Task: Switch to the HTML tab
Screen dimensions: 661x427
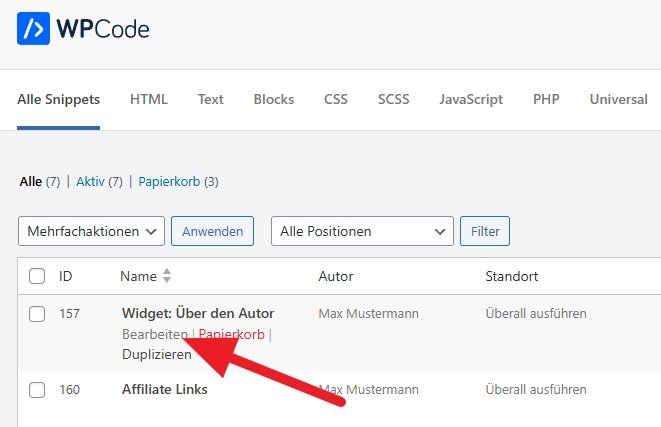Action: point(149,99)
